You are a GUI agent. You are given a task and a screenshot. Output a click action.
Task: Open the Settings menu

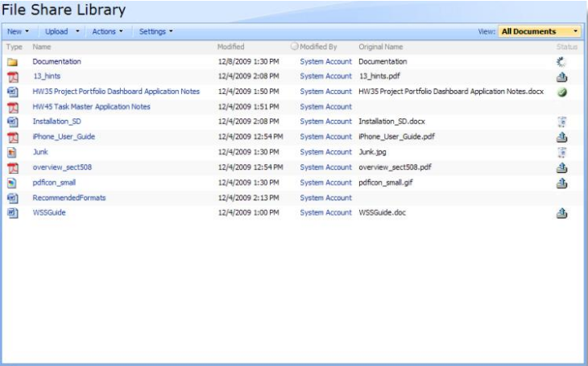(x=155, y=31)
